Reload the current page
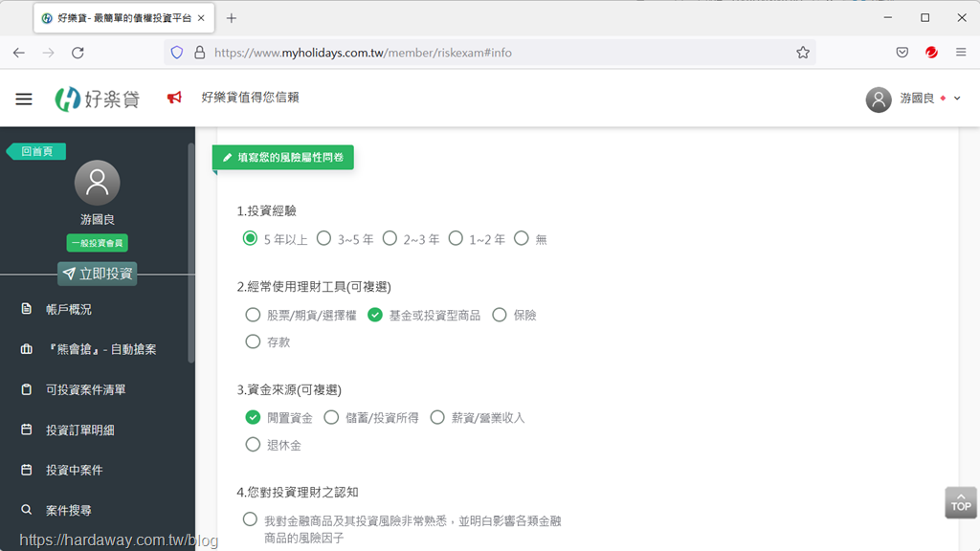980x551 pixels. tap(78, 53)
